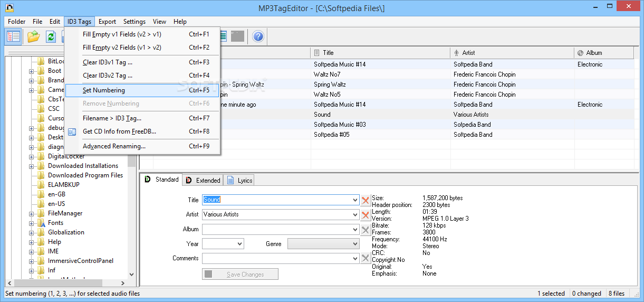
Task: Toggle the folder tree panel toolbar icon
Action: pos(14,36)
